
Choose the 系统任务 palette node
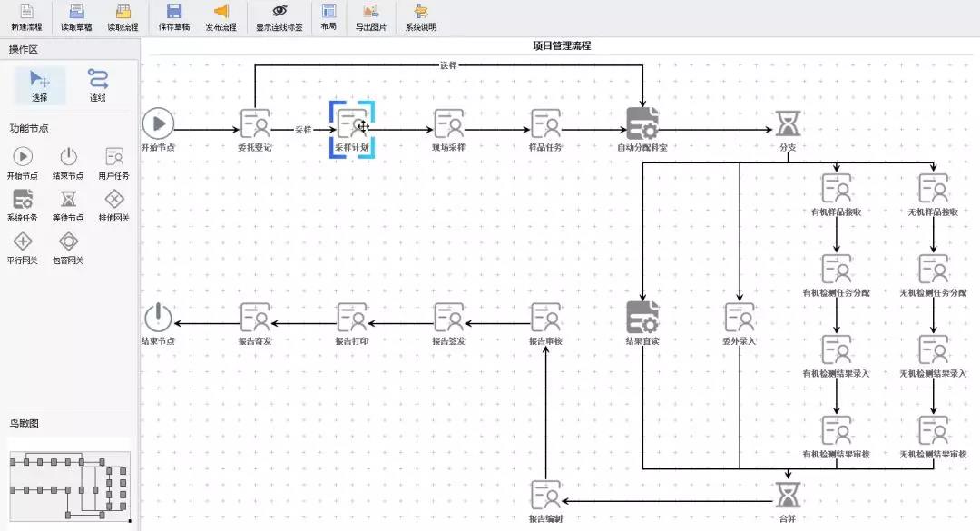pos(23,203)
